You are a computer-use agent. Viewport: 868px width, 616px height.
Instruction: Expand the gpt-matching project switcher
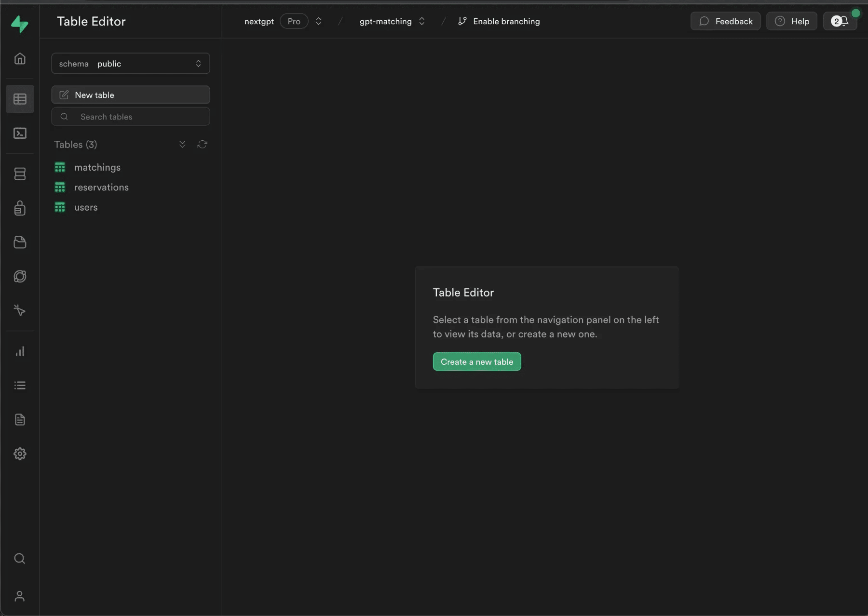click(x=421, y=21)
